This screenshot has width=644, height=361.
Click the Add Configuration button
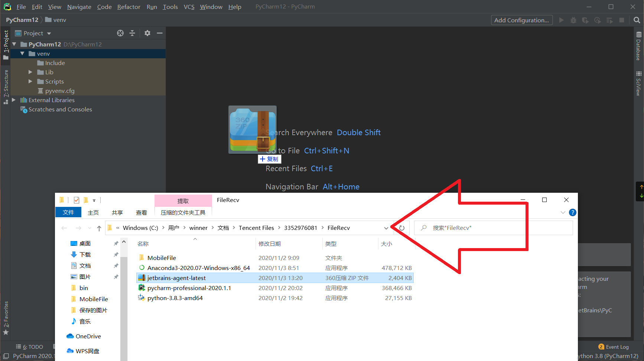click(x=521, y=20)
